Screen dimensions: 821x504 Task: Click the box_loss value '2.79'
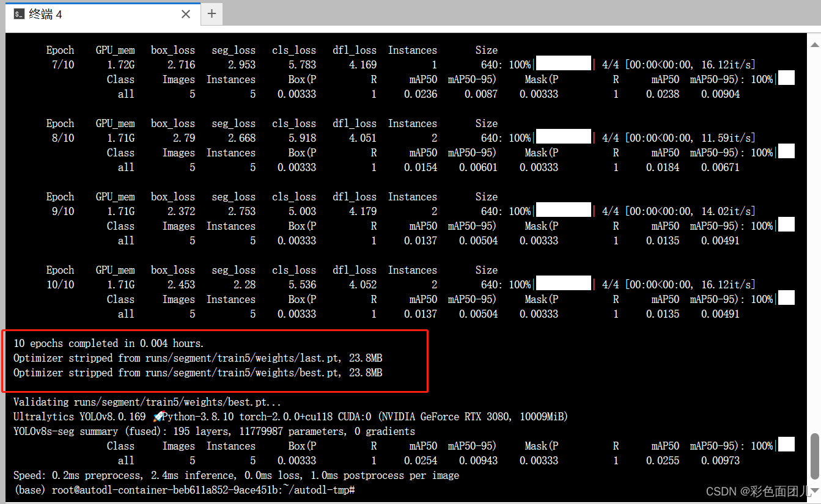coord(184,138)
